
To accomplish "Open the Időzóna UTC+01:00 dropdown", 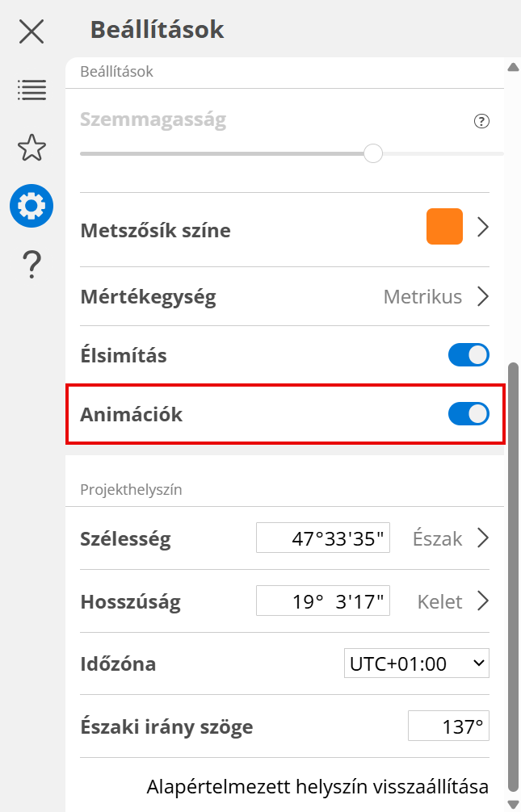I will pyautogui.click(x=417, y=663).
